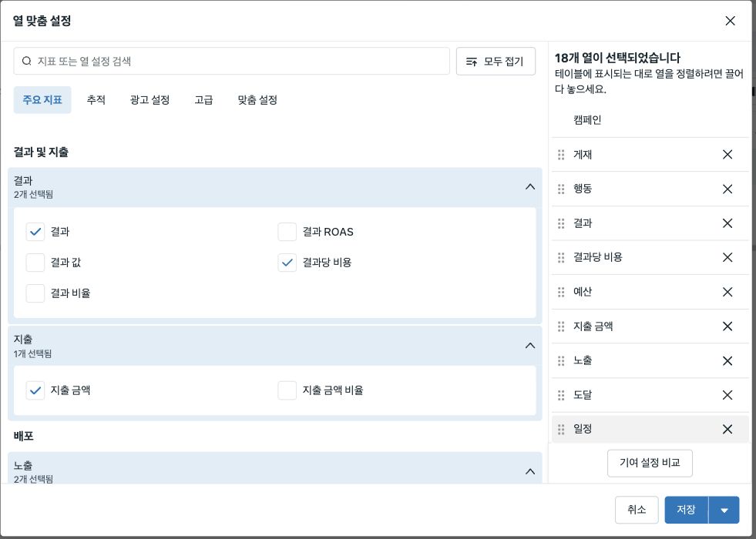756x539 pixels.
Task: Grab the drag handle for 예산
Action: [561, 292]
